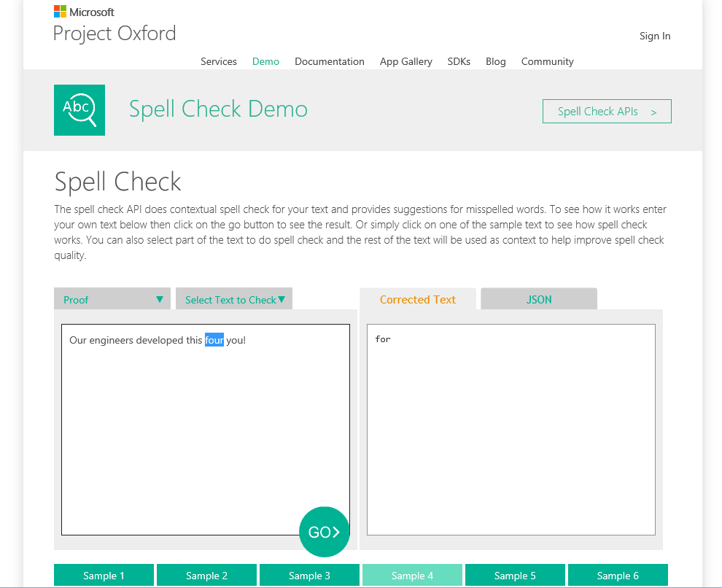Click the Microsoft logo

84,12
